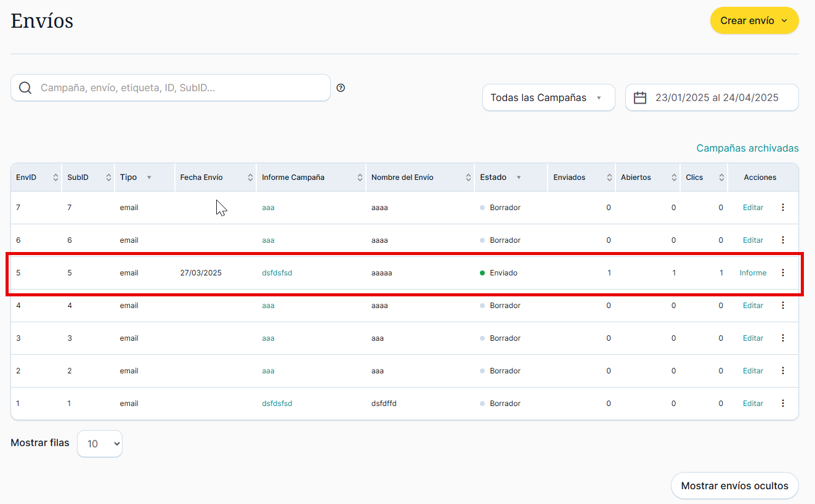Sort by Nombre del Envío arrows
Screen dimensions: 815x504
click(x=469, y=177)
